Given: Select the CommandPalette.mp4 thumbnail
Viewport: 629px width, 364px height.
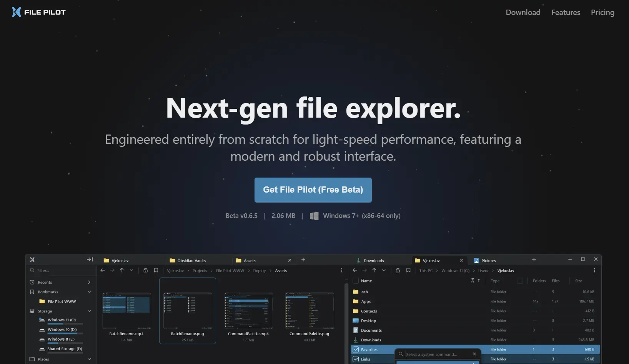Looking at the screenshot, I should click(249, 311).
